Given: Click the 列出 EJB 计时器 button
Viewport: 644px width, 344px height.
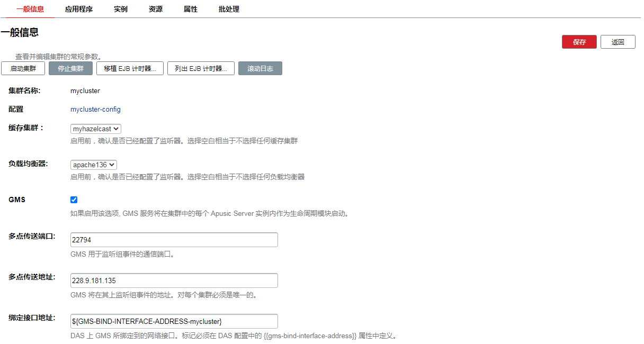Looking at the screenshot, I should [201, 68].
